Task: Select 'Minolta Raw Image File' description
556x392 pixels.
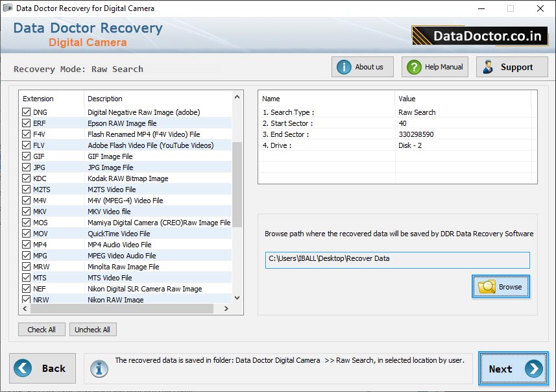Action: [123, 267]
